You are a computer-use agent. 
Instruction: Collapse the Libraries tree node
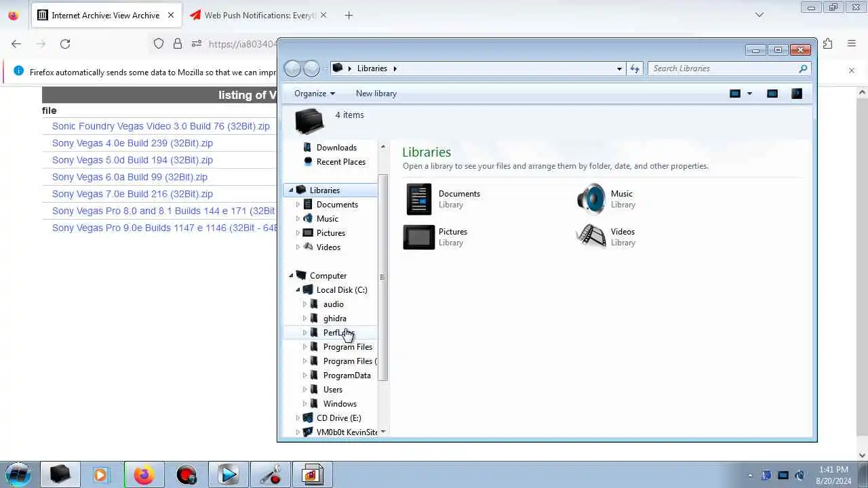[x=291, y=190]
